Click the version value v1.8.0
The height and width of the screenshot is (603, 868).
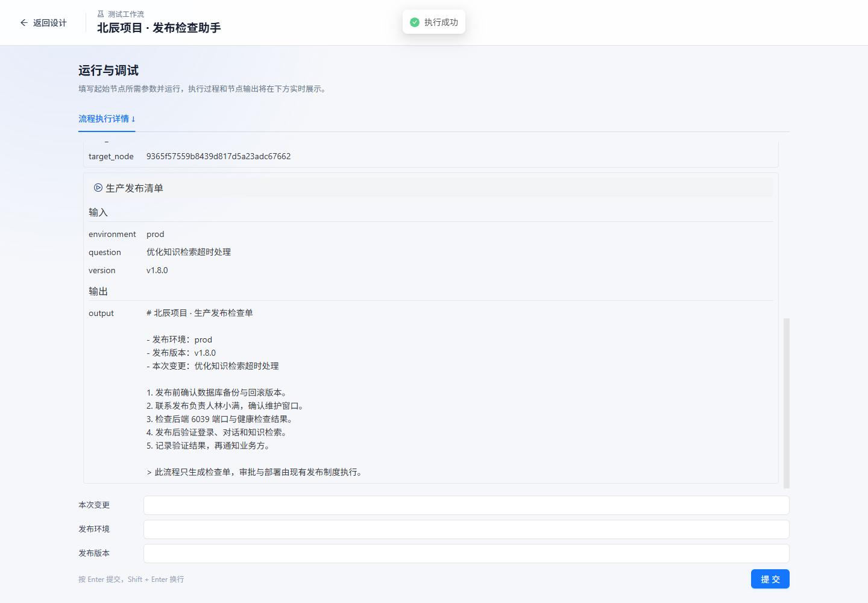click(x=157, y=270)
